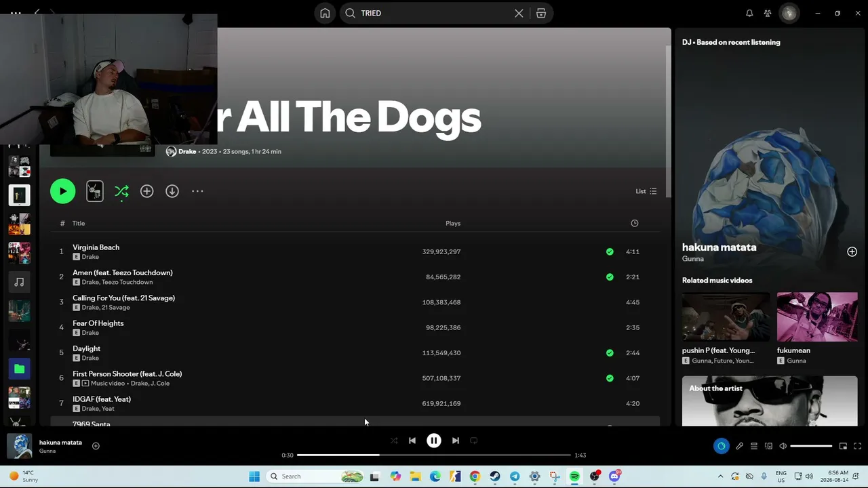This screenshot has height=488, width=868.
Task: Open the List view options dropdown
Action: 646,191
